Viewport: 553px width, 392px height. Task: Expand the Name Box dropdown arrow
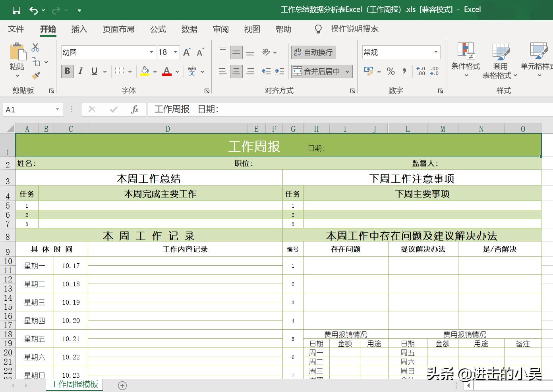pyautogui.click(x=57, y=110)
